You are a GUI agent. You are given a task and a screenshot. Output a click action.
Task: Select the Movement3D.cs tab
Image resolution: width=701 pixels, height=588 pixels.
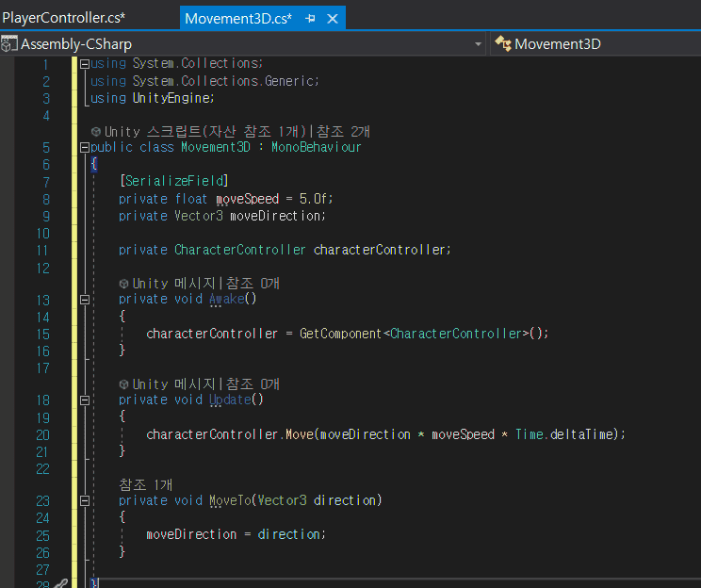coord(237,19)
